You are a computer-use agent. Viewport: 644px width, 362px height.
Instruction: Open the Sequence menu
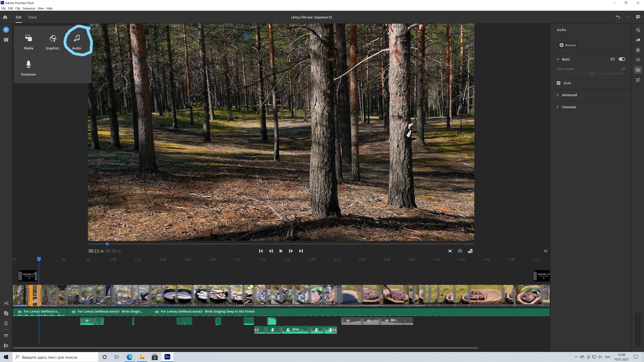coord(29,8)
